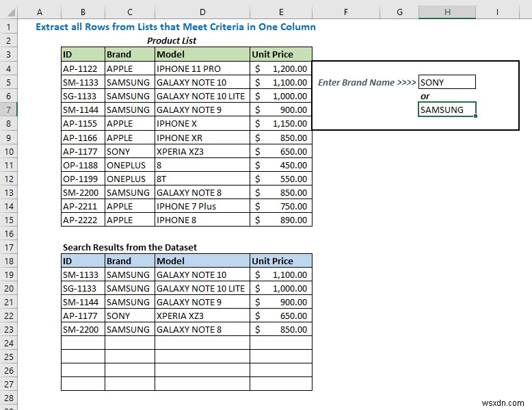Click SM-2200 in the Product List
Image resolution: width=532 pixels, height=410 pixels.
(83, 192)
